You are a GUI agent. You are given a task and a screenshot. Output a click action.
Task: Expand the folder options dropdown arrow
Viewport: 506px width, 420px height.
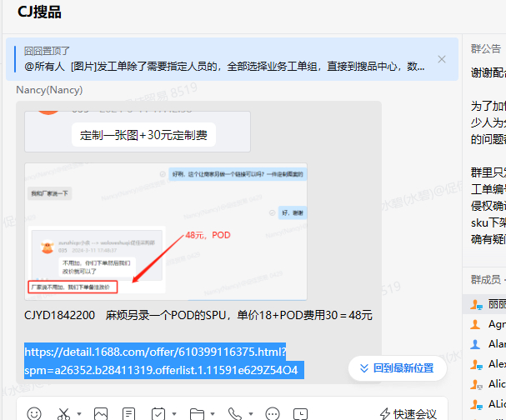(x=212, y=414)
